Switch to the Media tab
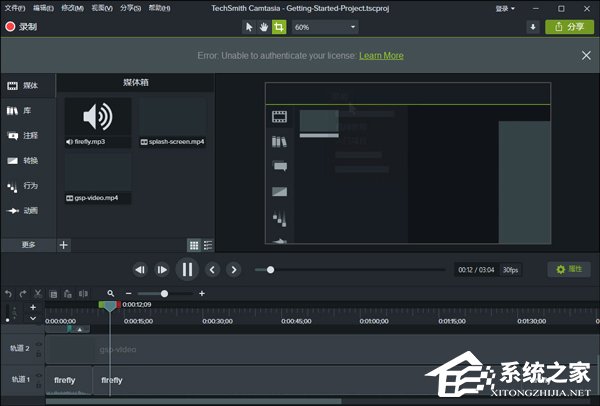The image size is (600, 406). [x=28, y=86]
